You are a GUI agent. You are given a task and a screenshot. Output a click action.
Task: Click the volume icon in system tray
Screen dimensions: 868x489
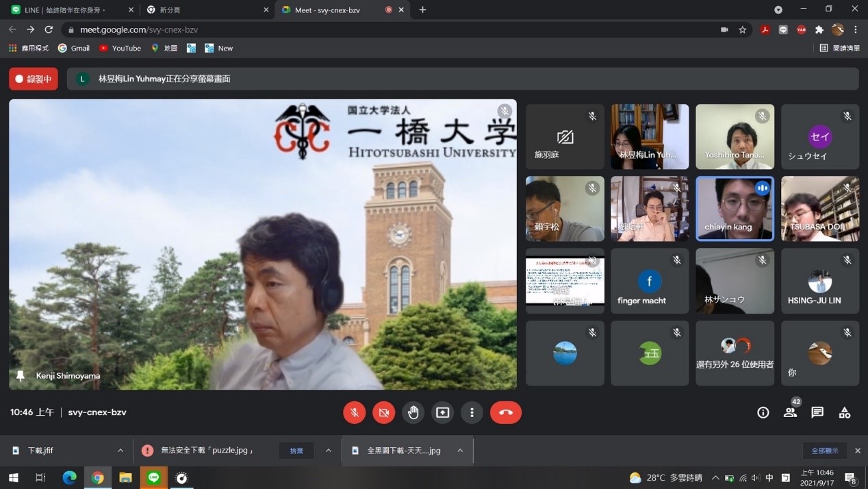tap(755, 477)
